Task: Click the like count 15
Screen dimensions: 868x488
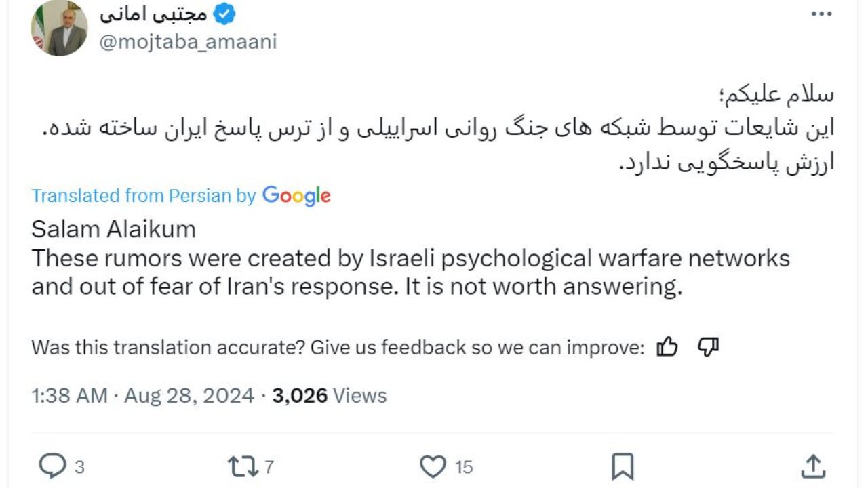Action: [464, 467]
